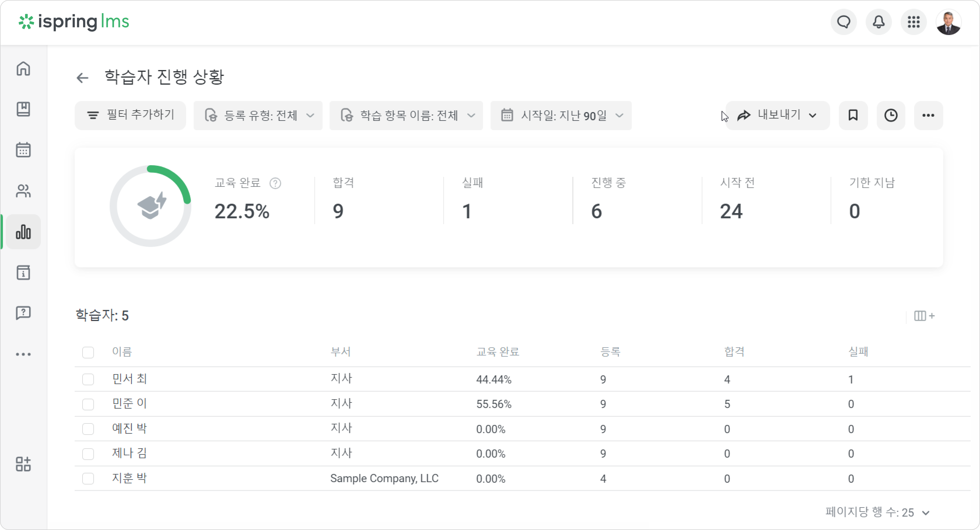Click the 진행 중 count 6
This screenshot has height=530, width=980.
[596, 211]
